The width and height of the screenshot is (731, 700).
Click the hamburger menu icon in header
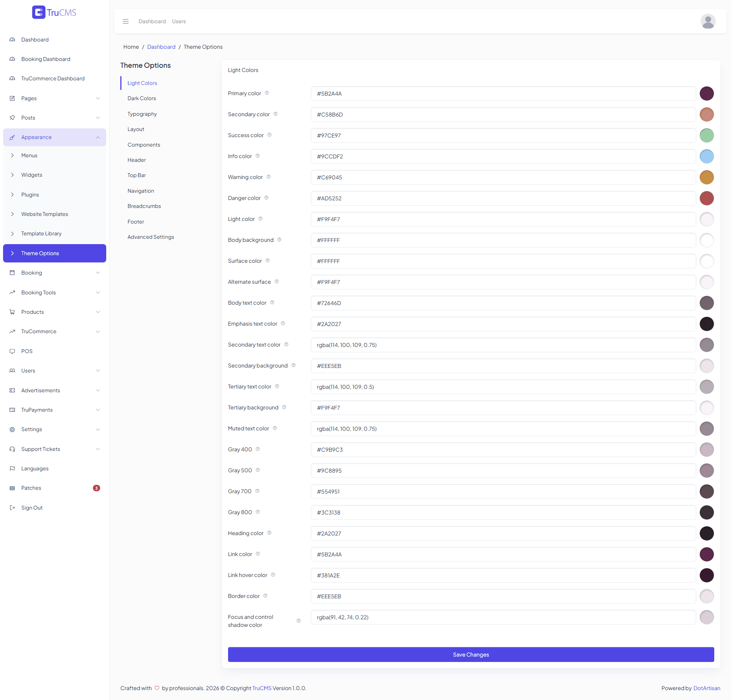tap(126, 21)
